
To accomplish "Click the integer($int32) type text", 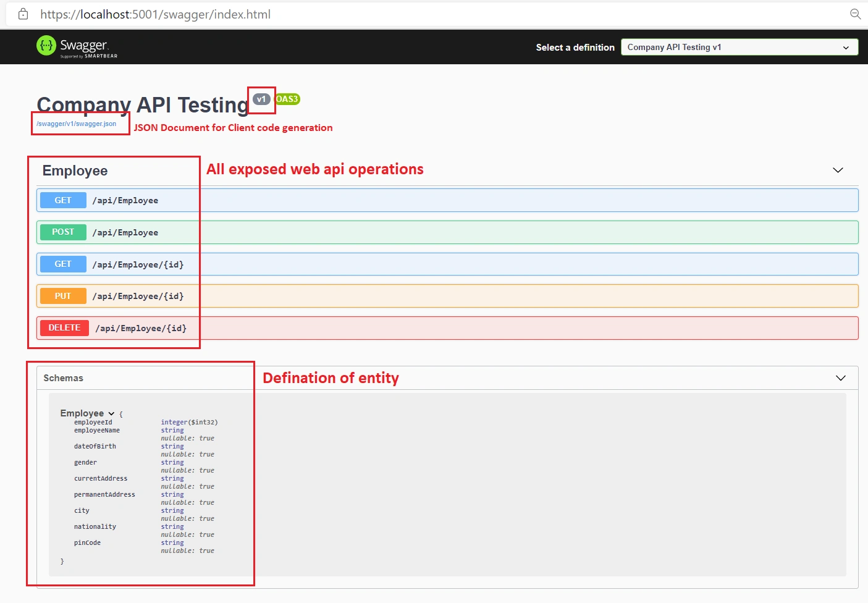I will tap(190, 423).
